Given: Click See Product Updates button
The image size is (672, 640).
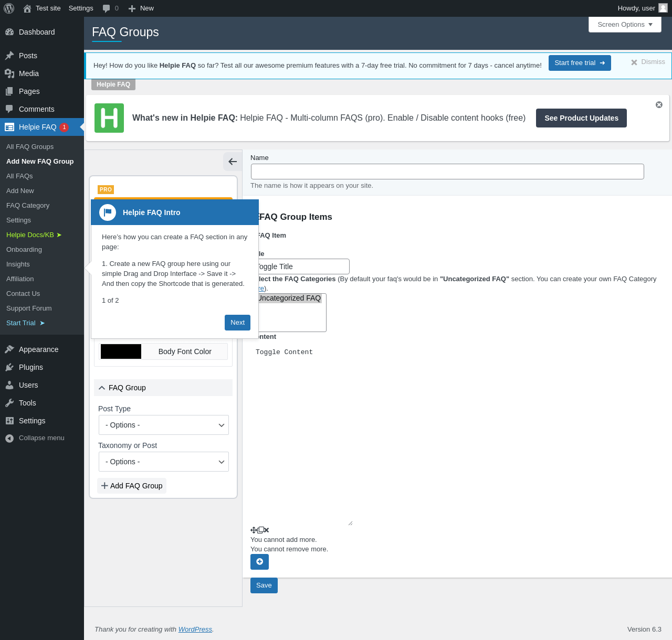Looking at the screenshot, I should (581, 118).
